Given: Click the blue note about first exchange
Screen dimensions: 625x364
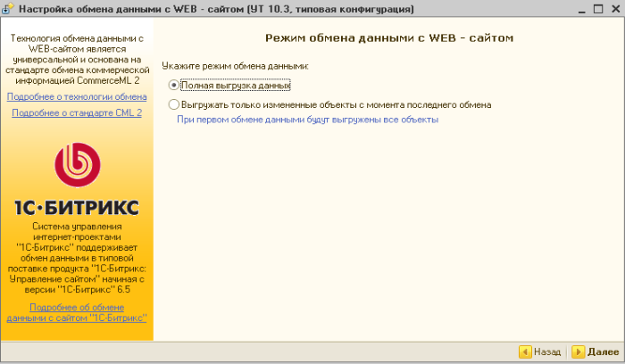Looking at the screenshot, I should [x=307, y=119].
